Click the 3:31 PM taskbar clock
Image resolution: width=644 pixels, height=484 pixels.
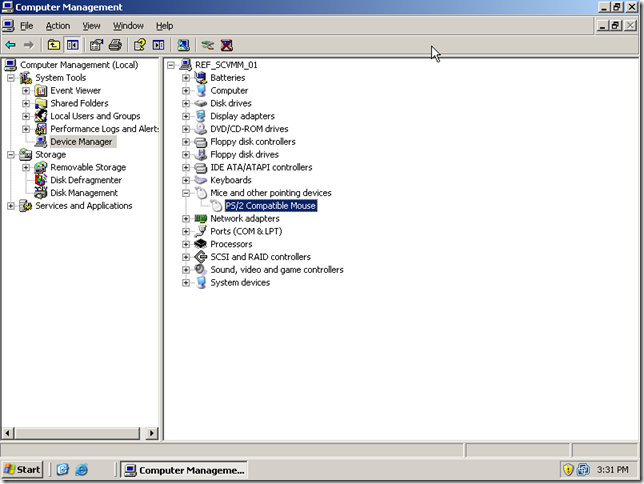(612, 469)
